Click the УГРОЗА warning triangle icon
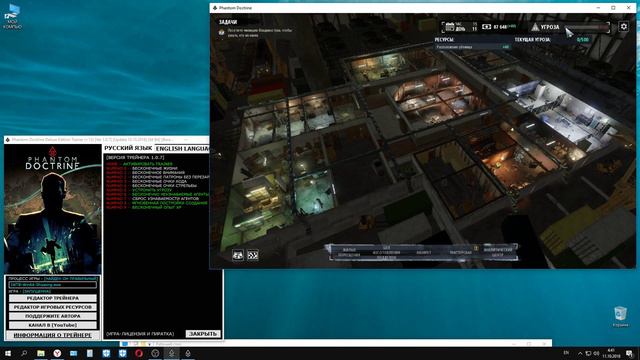 (535, 27)
